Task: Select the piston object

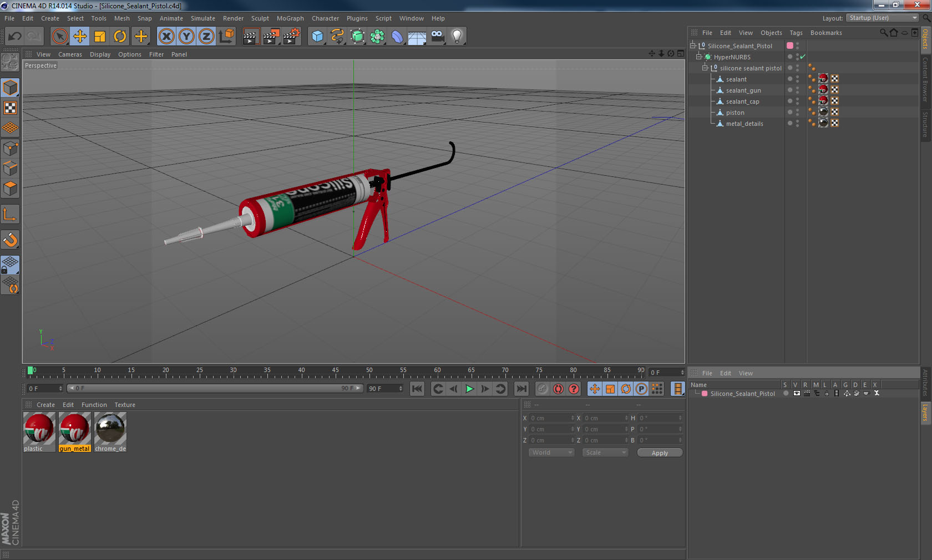Action: click(735, 113)
